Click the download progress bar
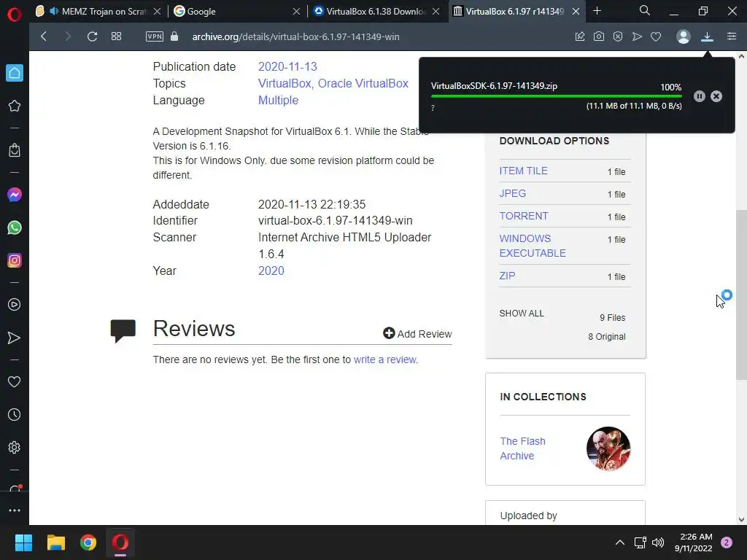The width and height of the screenshot is (747, 560). (x=556, y=96)
